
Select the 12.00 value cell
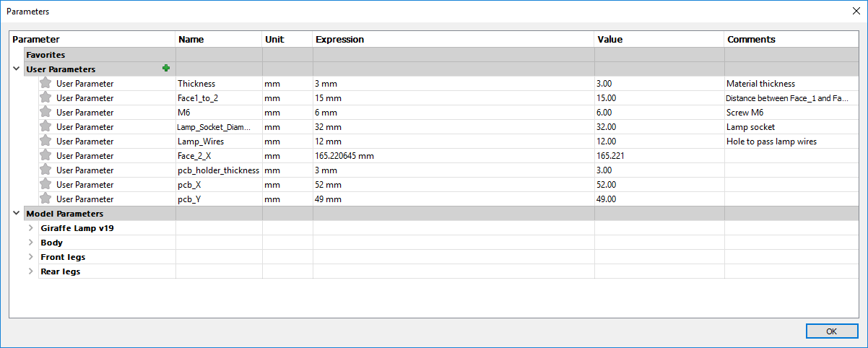[x=659, y=142]
